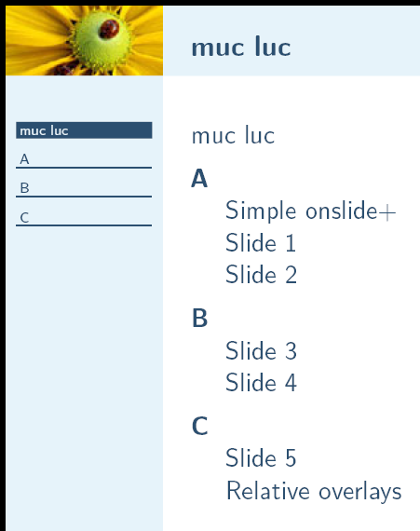The image size is (420, 531).
Task: Go to section B in sidebar
Action: click(x=24, y=187)
